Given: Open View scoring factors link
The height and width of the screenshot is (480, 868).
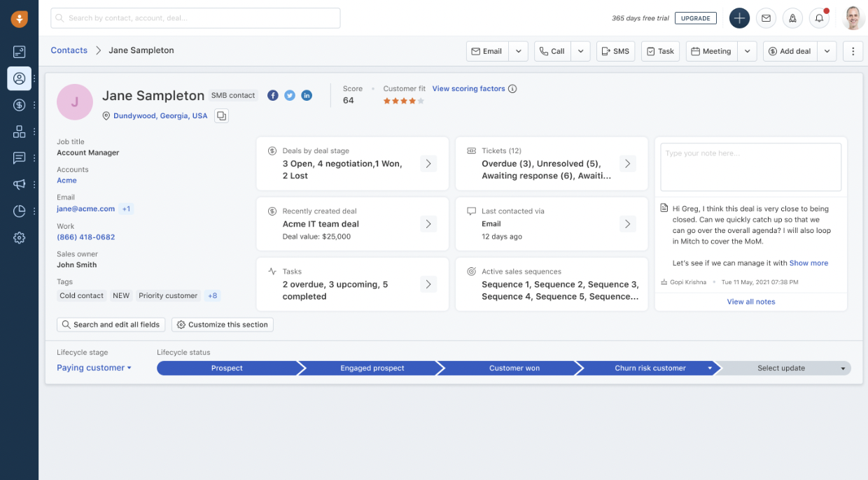Looking at the screenshot, I should click(x=468, y=88).
